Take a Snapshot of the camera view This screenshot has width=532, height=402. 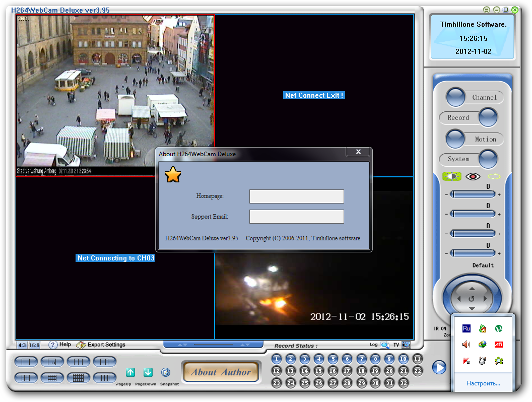(166, 373)
